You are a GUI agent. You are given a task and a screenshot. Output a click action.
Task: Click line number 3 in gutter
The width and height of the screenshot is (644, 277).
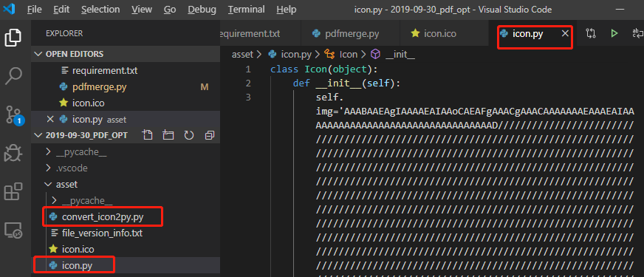tap(247, 98)
